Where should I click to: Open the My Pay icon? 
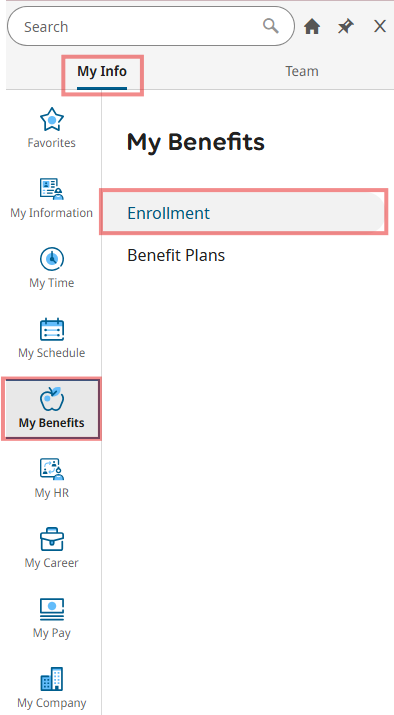[52, 609]
